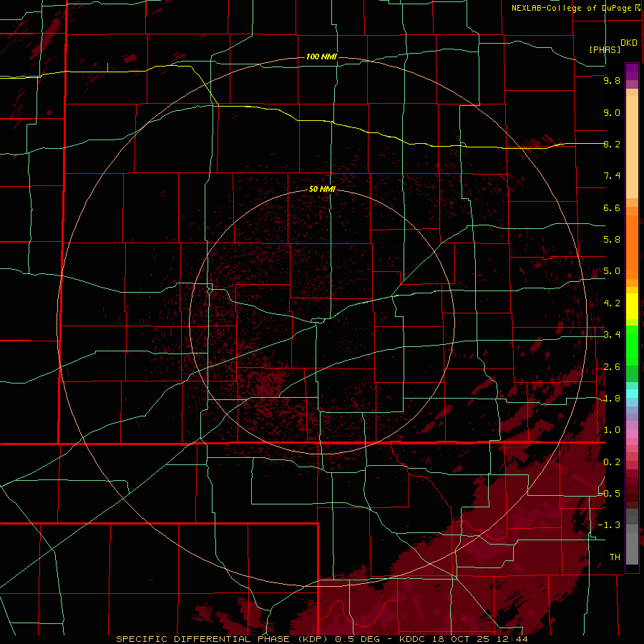Click the 9.8 scale value
The height and width of the screenshot is (644, 644).
coord(612,80)
